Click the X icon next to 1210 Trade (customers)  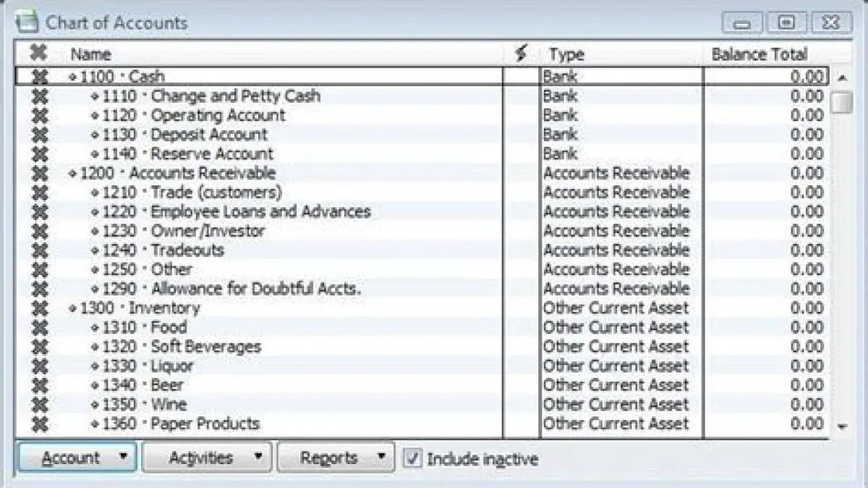click(x=40, y=193)
